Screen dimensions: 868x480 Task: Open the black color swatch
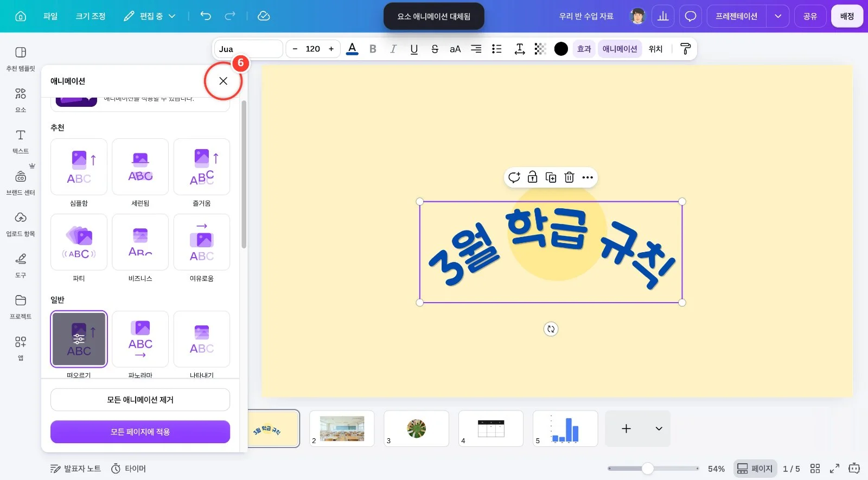561,49
